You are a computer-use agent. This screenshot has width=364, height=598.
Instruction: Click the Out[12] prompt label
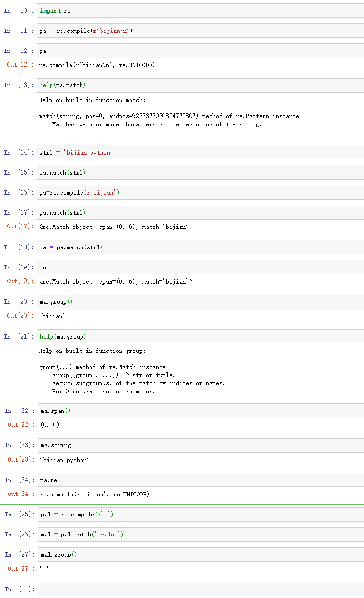pyautogui.click(x=20, y=65)
